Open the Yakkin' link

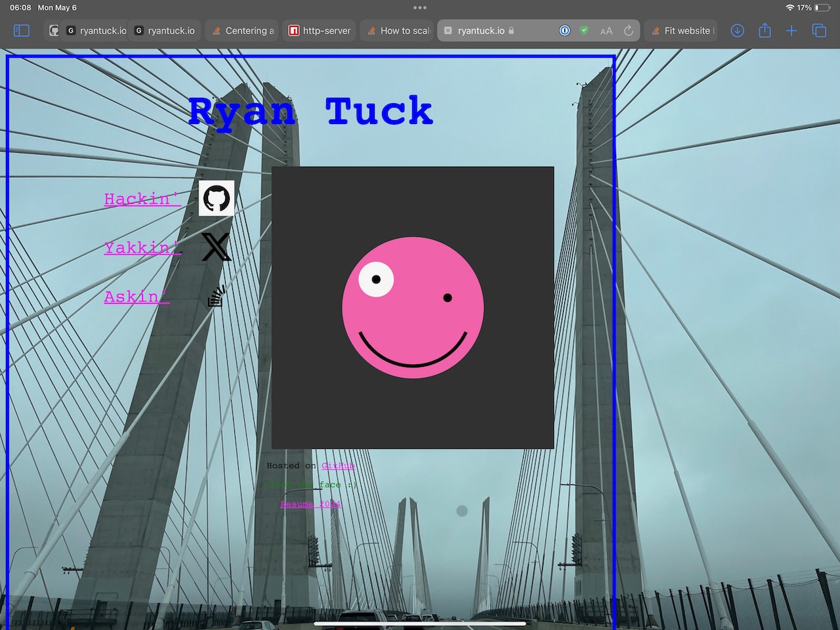coord(142,247)
